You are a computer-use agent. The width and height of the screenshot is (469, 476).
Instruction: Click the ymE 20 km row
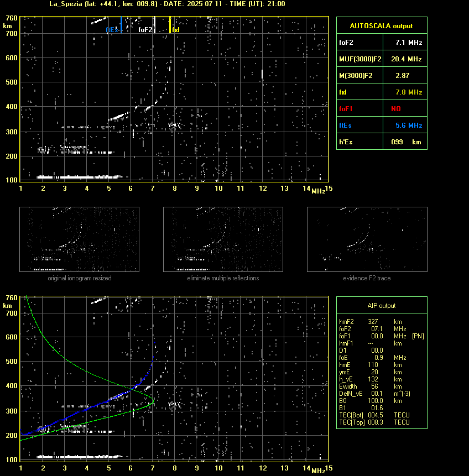tap(371, 372)
